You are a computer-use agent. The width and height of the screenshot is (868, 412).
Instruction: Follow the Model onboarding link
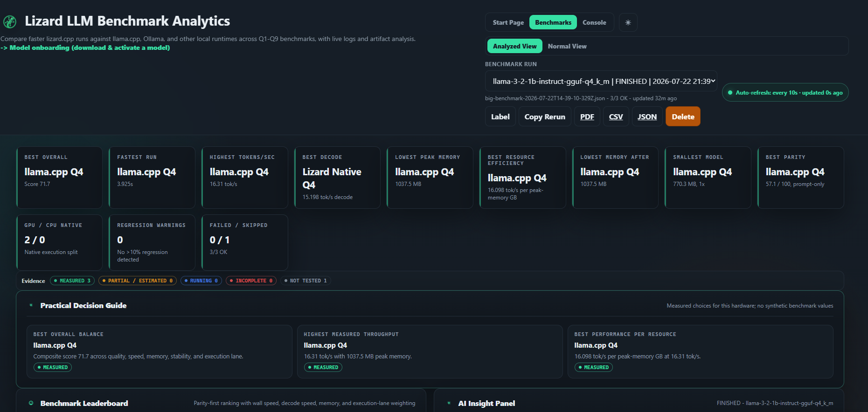pos(85,48)
